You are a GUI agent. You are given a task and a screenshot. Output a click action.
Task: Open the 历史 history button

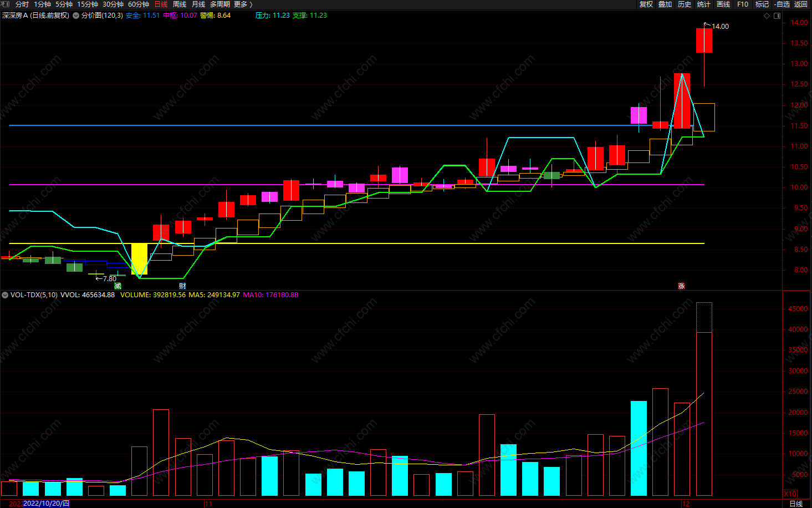(685, 4)
